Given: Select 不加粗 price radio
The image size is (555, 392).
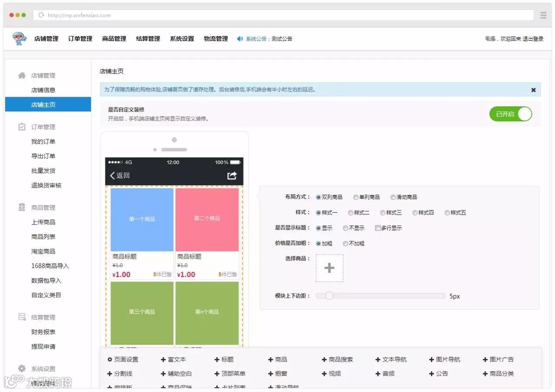Looking at the screenshot, I should pyautogui.click(x=346, y=244).
